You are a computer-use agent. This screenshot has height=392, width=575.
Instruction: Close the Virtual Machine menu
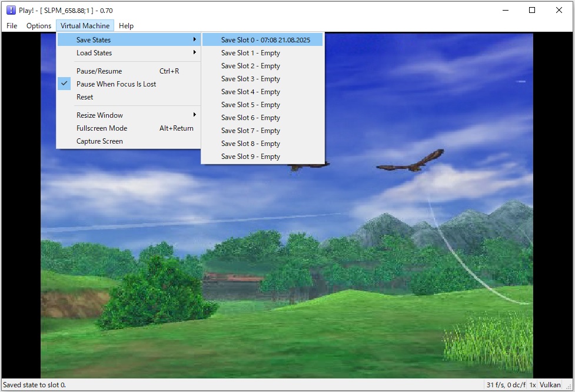(x=85, y=26)
